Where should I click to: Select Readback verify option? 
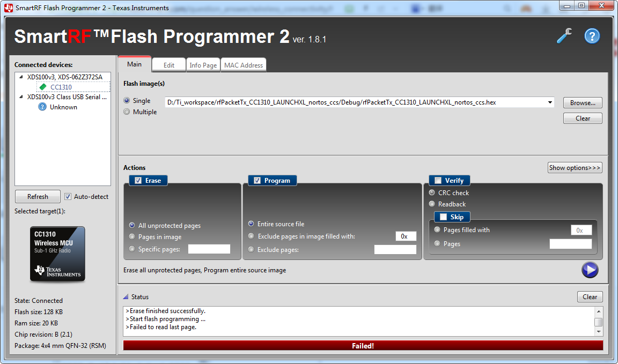(432, 204)
